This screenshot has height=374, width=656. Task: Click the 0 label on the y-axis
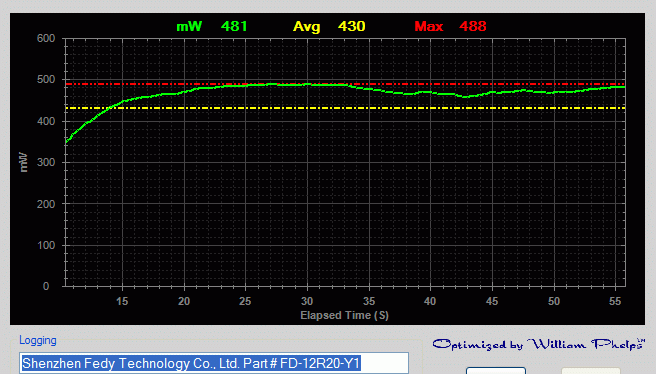tap(46, 287)
